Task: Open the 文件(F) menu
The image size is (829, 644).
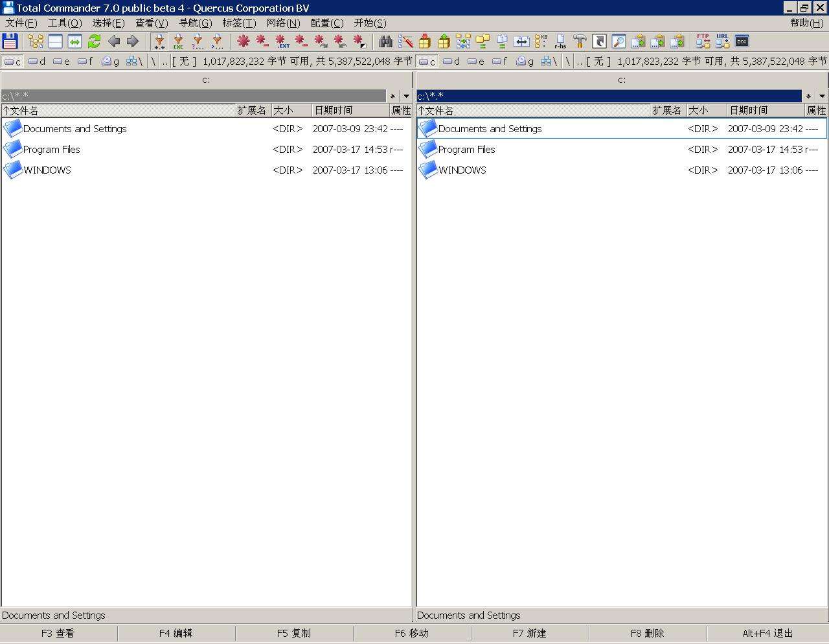Action: (21, 23)
